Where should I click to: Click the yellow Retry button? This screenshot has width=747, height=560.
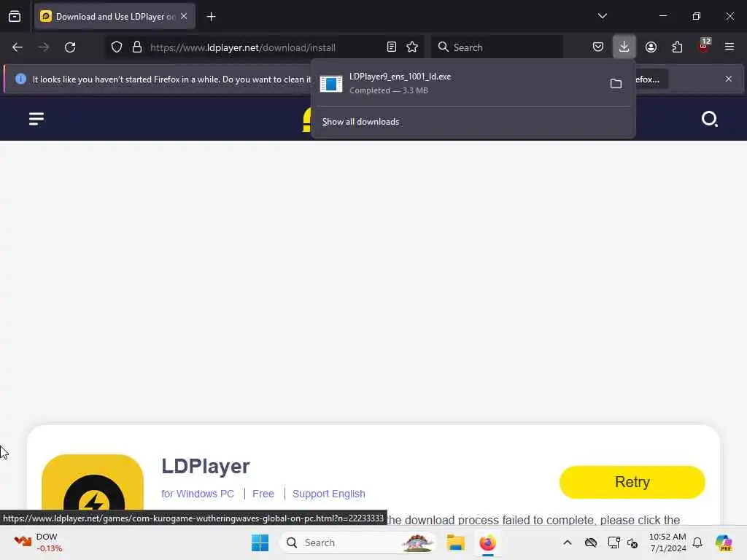click(x=632, y=482)
